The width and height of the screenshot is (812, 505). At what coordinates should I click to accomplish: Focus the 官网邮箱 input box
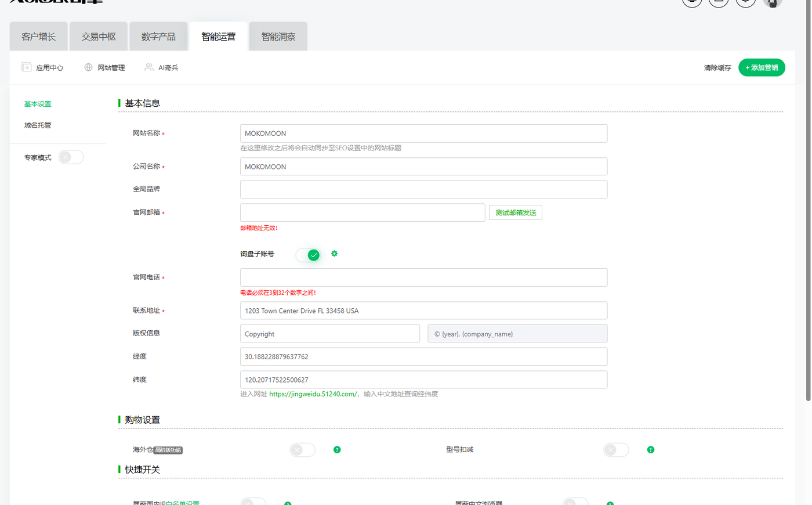(362, 212)
